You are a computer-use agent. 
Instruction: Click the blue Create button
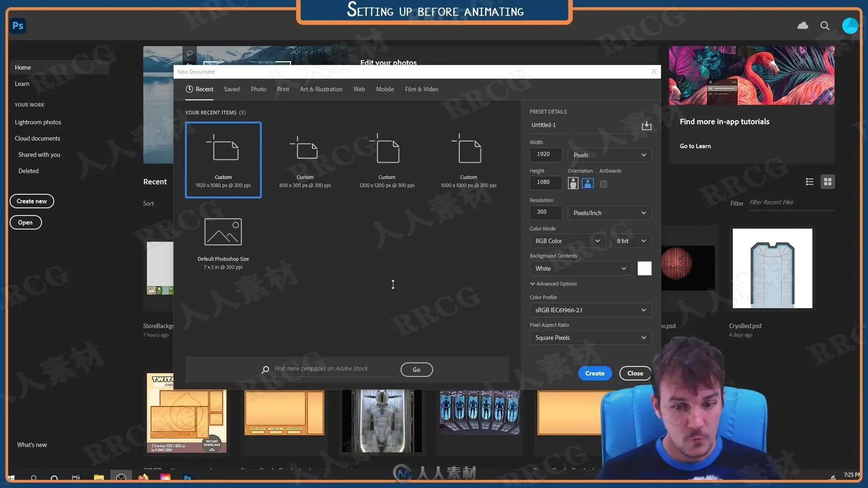click(x=595, y=373)
